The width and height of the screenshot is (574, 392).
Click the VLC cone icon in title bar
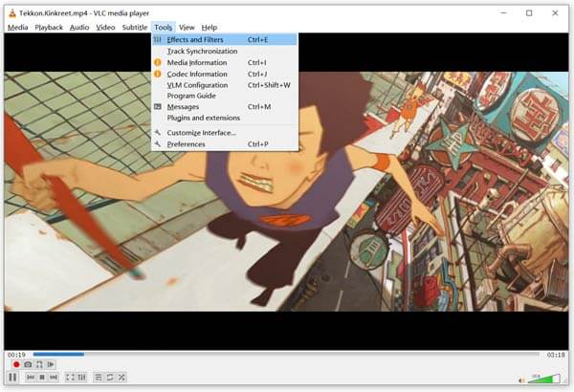[x=12, y=13]
